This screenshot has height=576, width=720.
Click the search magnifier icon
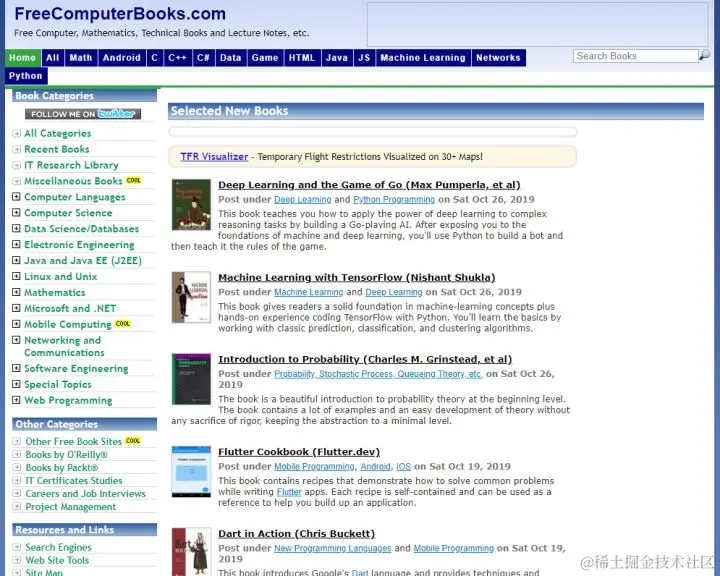pyautogui.click(x=704, y=56)
